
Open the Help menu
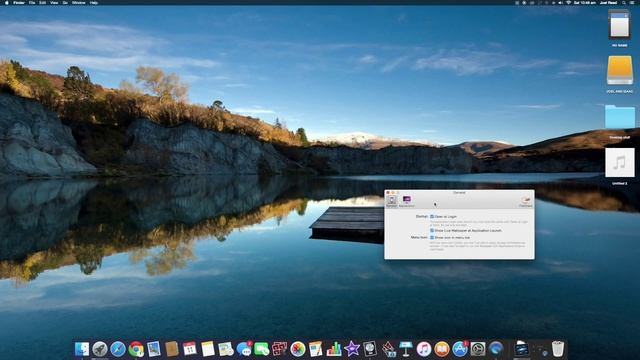(x=93, y=3)
